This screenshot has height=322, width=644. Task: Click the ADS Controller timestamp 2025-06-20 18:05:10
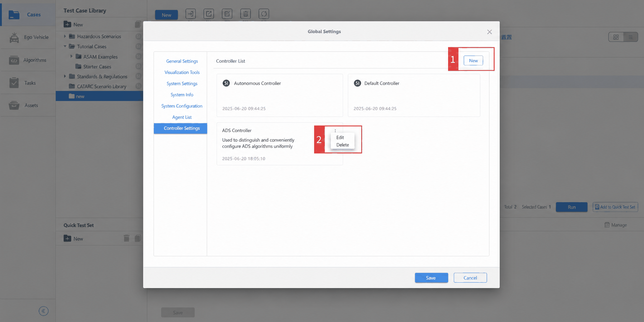(x=244, y=158)
